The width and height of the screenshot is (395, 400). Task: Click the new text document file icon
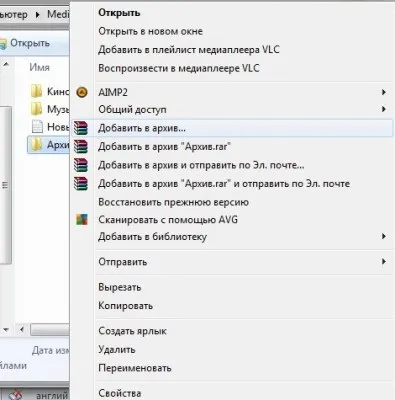(37, 127)
